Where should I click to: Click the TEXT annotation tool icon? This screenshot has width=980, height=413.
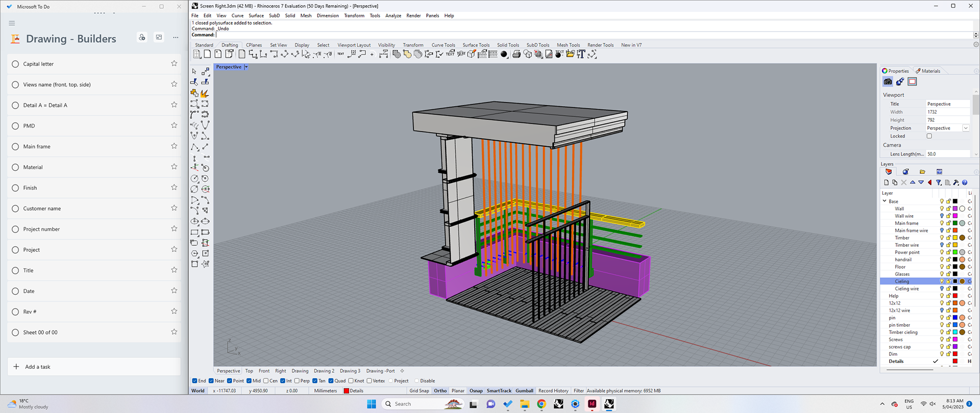point(340,54)
